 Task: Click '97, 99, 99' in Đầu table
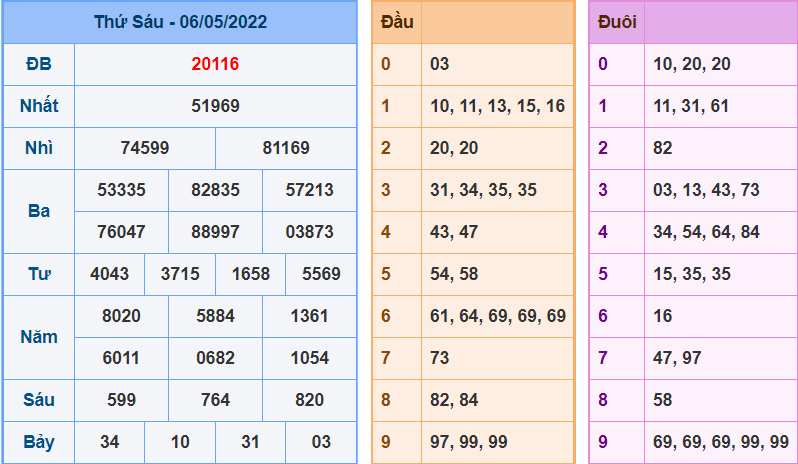coord(469,442)
